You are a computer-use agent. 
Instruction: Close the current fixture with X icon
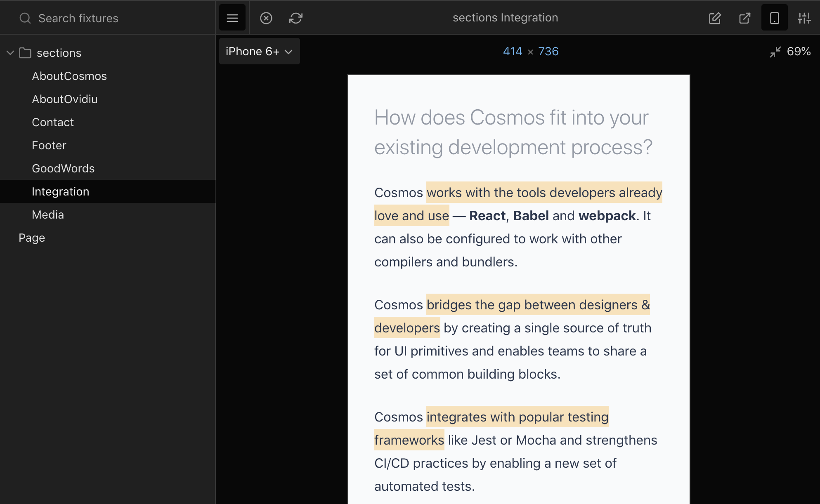[266, 18]
